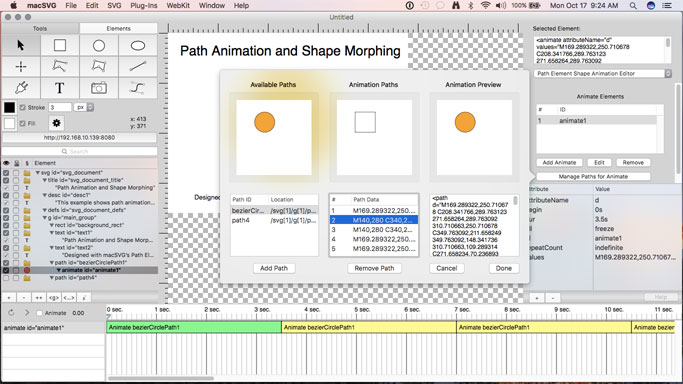
Task: Switch to the Elements tab
Action: [x=118, y=28]
